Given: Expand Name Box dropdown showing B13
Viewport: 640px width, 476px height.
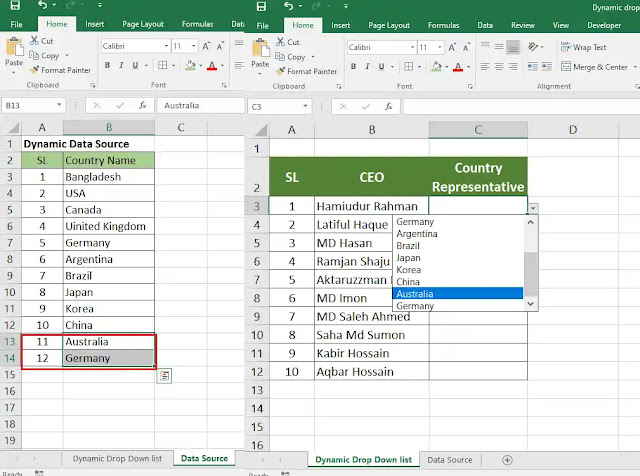Looking at the screenshot, I should [59, 105].
